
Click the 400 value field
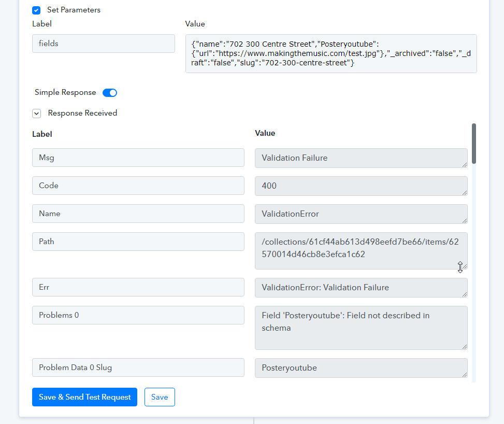(x=361, y=186)
